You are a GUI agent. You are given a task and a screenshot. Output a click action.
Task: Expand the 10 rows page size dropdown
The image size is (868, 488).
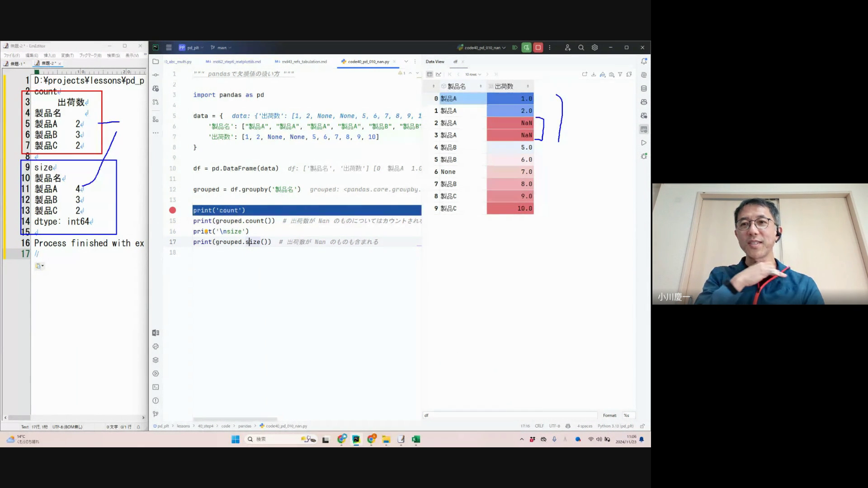tap(473, 75)
